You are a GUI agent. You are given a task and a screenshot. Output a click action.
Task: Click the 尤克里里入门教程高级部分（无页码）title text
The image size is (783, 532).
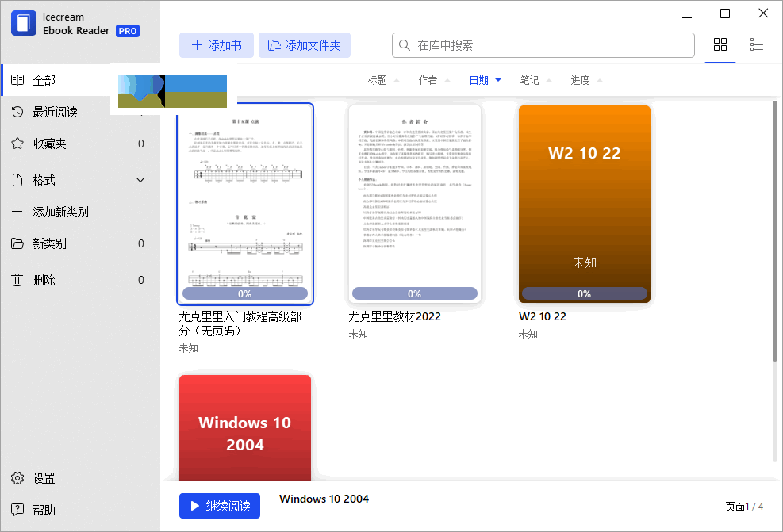(x=240, y=324)
